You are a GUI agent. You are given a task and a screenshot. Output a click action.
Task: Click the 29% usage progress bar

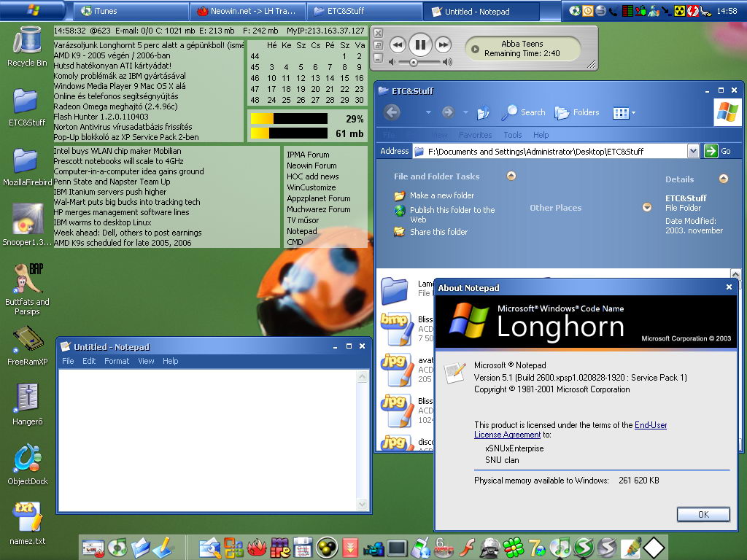pyautogui.click(x=289, y=119)
